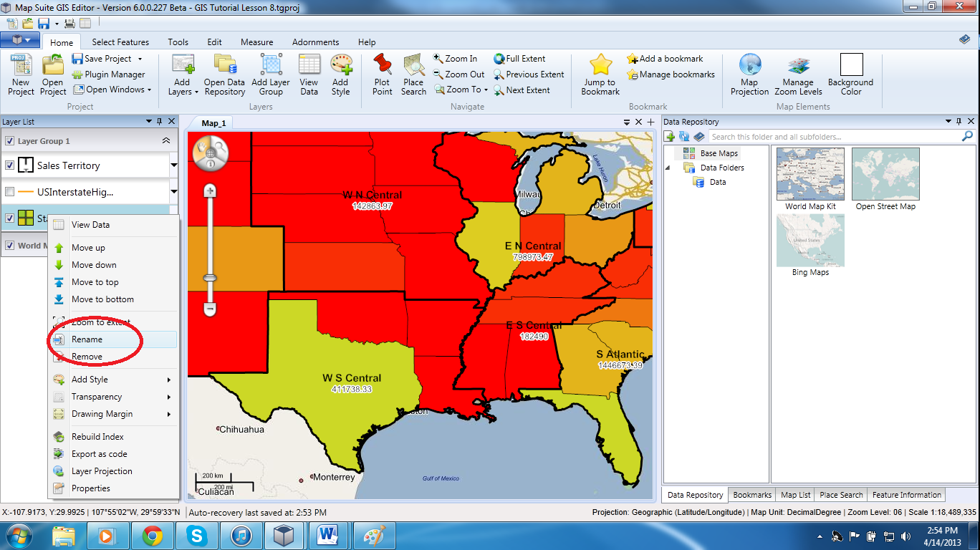Expand the Sales Territory layer arrow
The width and height of the screenshot is (980, 550).
coord(173,165)
